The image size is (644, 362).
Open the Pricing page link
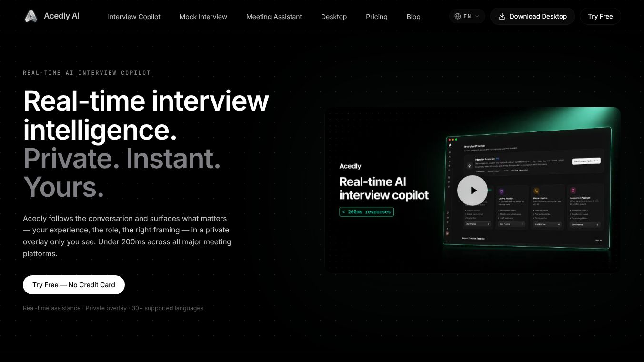[x=377, y=17]
